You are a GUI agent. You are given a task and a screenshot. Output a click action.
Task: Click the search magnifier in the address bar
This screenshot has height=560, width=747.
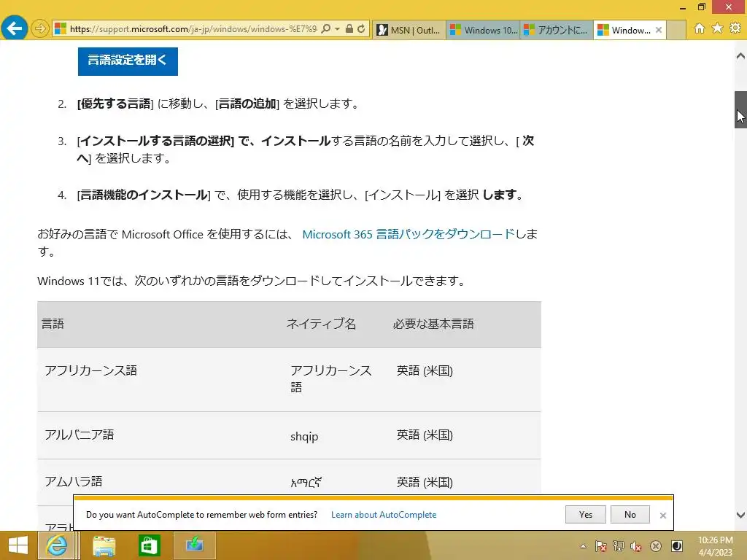click(326, 29)
